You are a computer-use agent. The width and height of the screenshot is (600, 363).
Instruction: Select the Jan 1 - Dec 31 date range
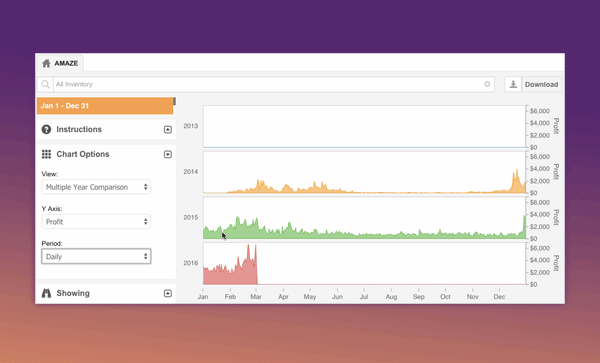tap(105, 106)
